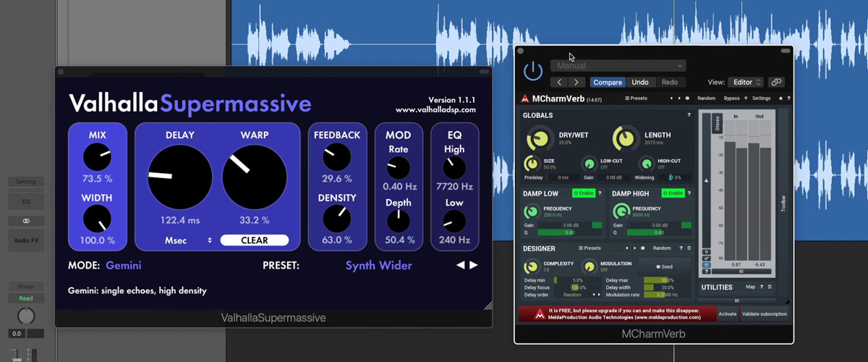
Task: Open the Delay order Random selector
Action: (x=577, y=295)
